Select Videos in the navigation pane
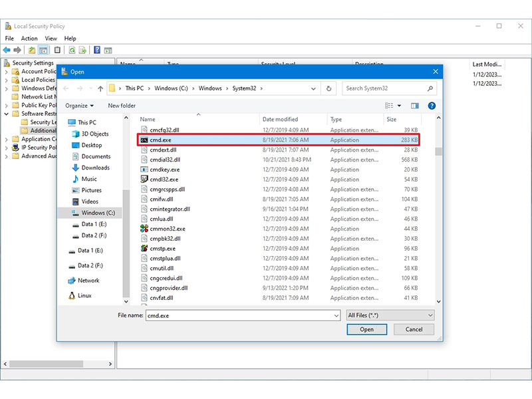This screenshot has height=399, width=532. 85,201
